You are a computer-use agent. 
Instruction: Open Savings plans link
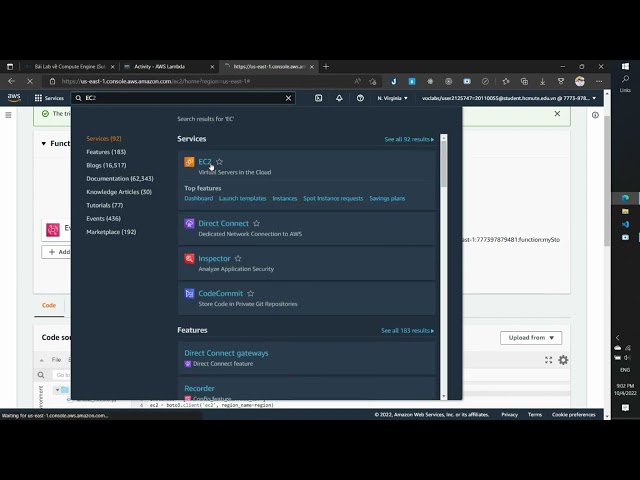[387, 198]
